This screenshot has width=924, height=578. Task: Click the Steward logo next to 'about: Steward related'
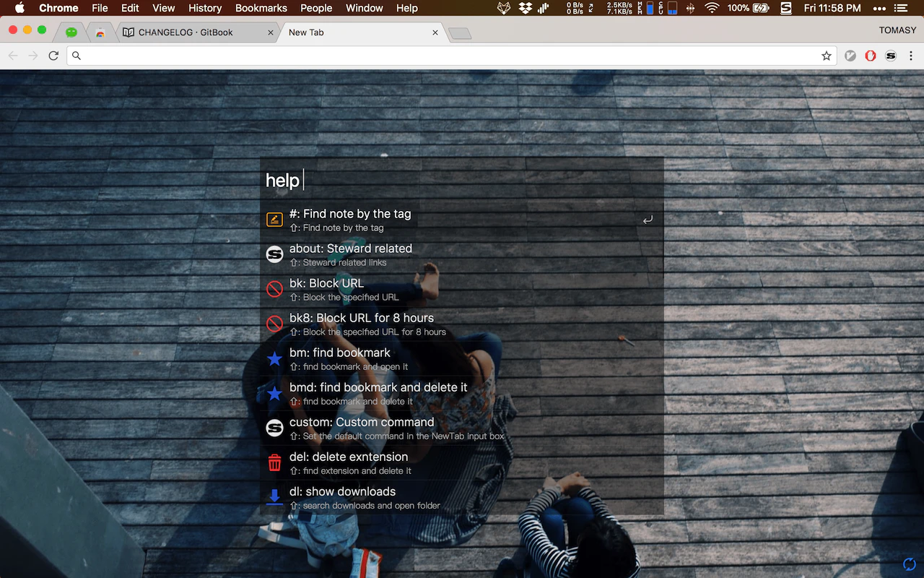274,254
